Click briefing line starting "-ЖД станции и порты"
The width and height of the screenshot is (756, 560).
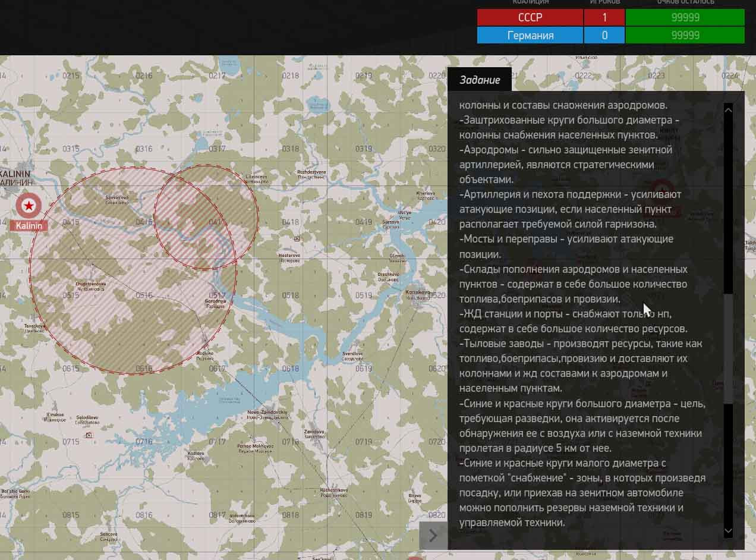pos(566,313)
